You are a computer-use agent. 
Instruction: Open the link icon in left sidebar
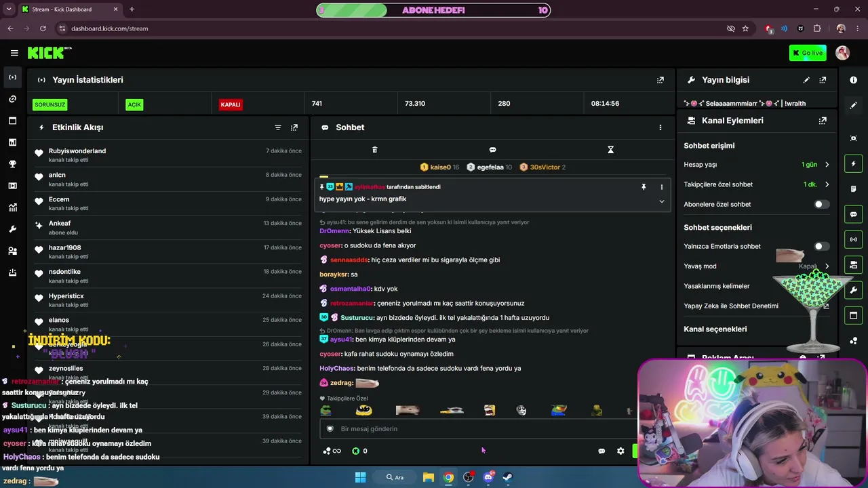[12, 99]
